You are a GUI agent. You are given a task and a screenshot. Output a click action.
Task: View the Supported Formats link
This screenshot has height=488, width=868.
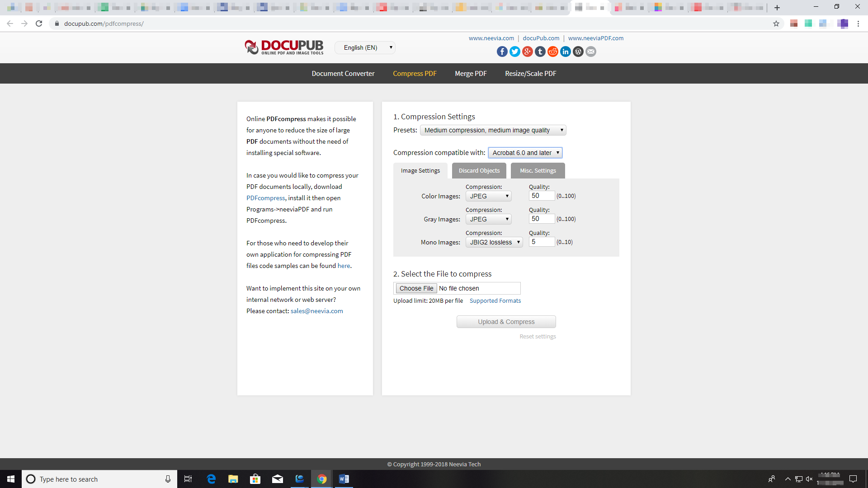point(495,300)
